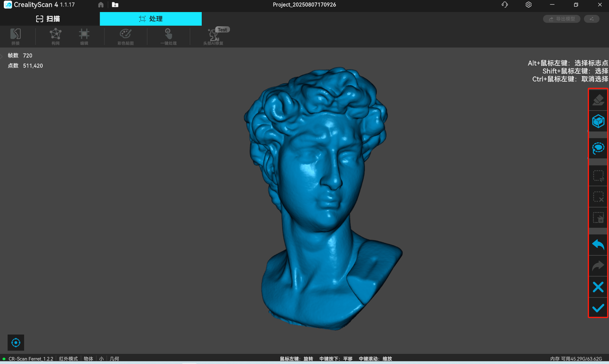The width and height of the screenshot is (609, 364).
Task: Select the 拼接 (Stitch) tool
Action: pyautogui.click(x=16, y=37)
